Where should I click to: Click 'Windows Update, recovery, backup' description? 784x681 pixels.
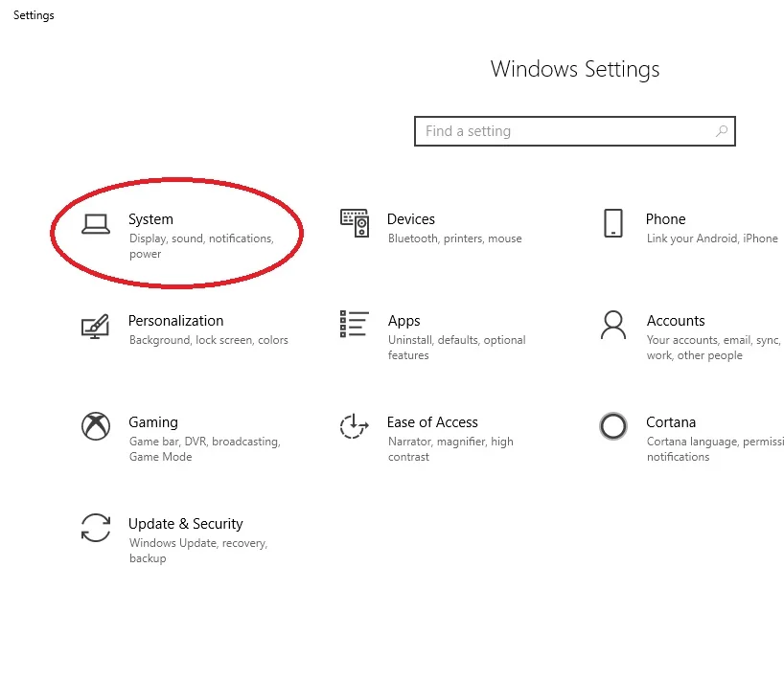(x=198, y=551)
